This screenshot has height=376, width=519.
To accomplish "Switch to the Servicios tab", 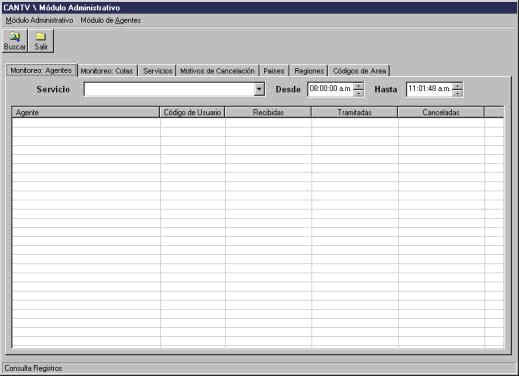I will tap(157, 71).
